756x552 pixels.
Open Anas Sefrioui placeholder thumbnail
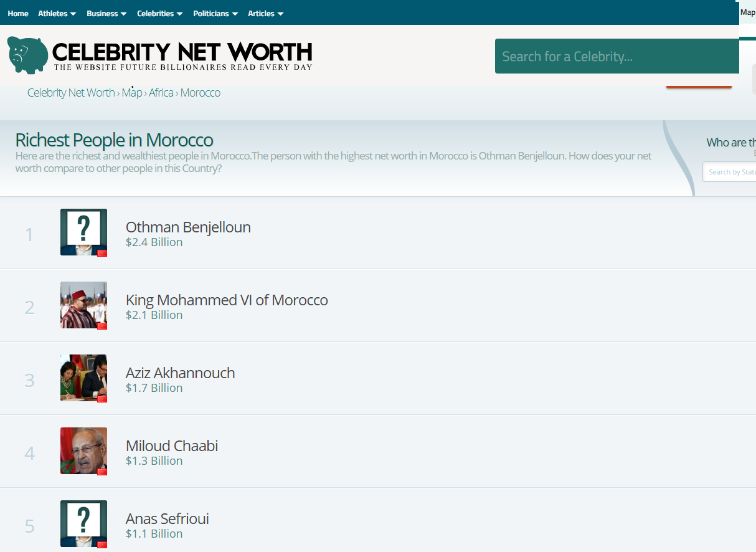point(83,523)
